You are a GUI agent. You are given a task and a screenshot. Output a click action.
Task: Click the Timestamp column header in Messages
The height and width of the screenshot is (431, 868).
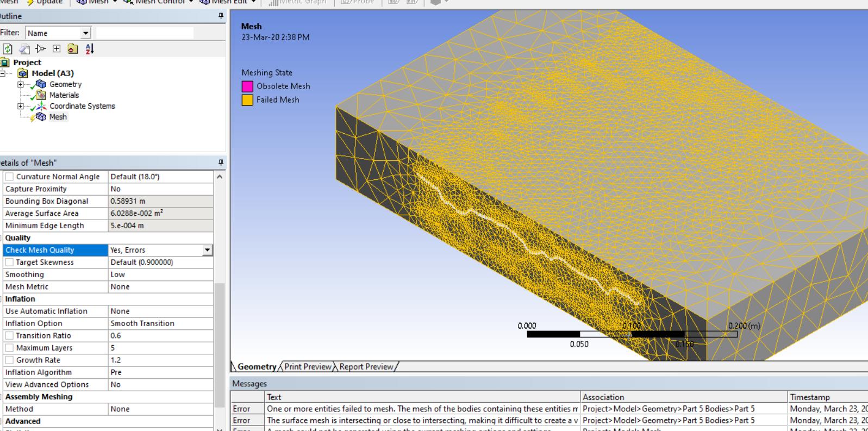pyautogui.click(x=828, y=397)
